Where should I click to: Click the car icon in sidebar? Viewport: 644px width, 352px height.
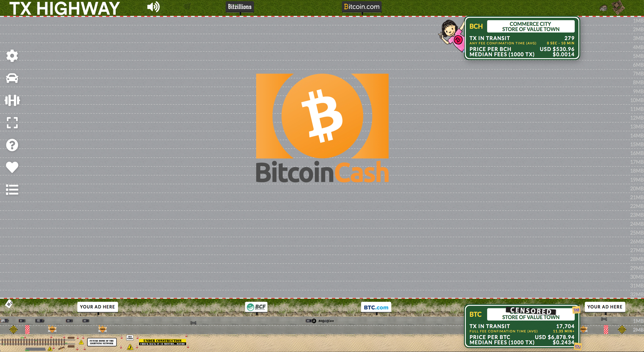pyautogui.click(x=12, y=78)
